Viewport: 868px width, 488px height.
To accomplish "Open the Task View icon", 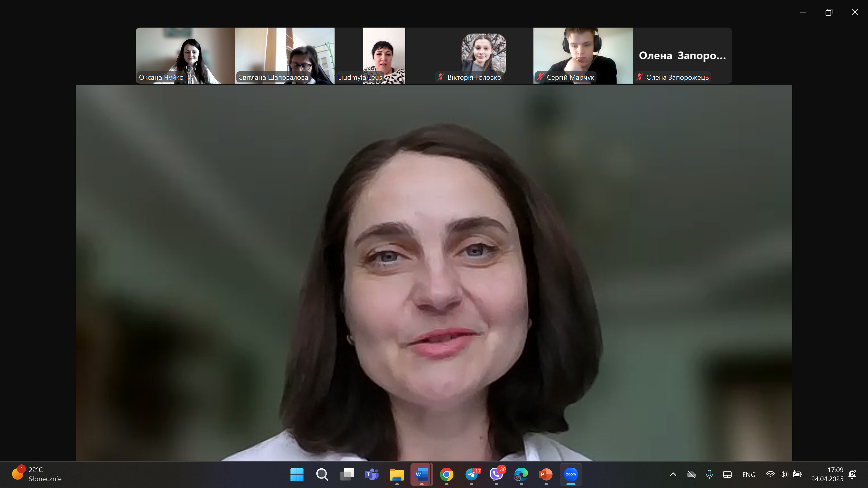I will coord(347,474).
